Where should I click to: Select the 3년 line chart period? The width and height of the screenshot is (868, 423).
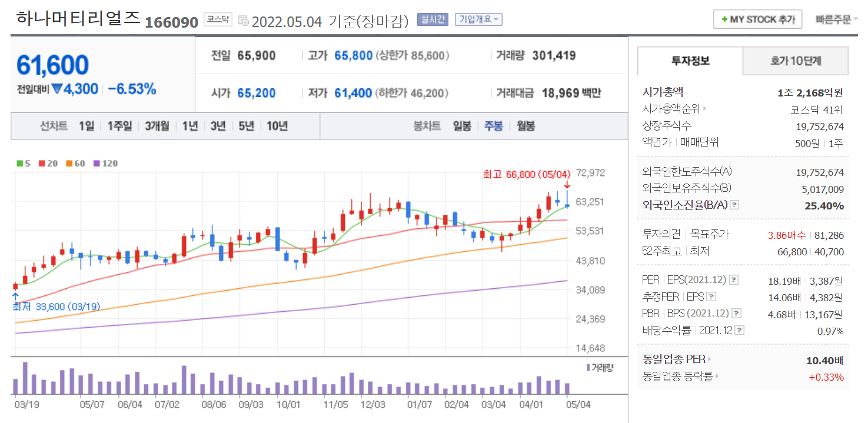[218, 126]
